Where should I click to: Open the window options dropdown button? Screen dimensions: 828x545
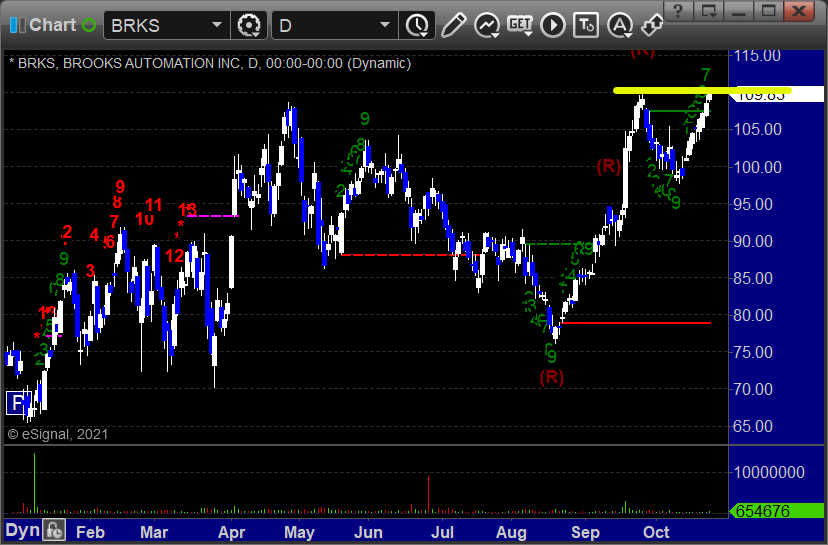[709, 11]
